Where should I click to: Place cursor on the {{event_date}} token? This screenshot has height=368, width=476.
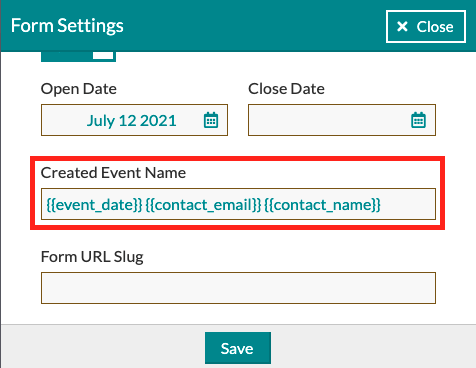pos(94,205)
